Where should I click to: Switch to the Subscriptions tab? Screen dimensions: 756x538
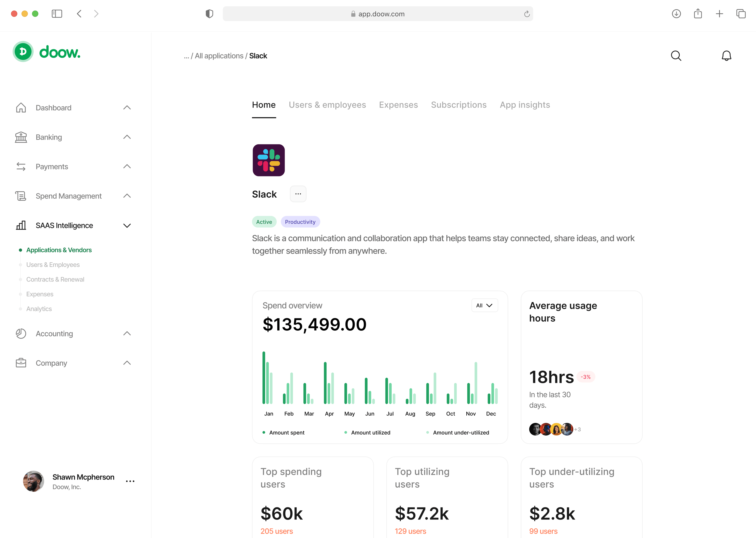click(x=459, y=105)
